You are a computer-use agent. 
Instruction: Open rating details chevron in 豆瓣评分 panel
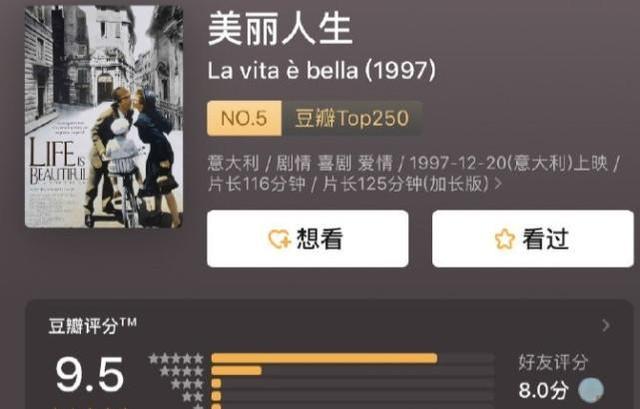point(606,325)
